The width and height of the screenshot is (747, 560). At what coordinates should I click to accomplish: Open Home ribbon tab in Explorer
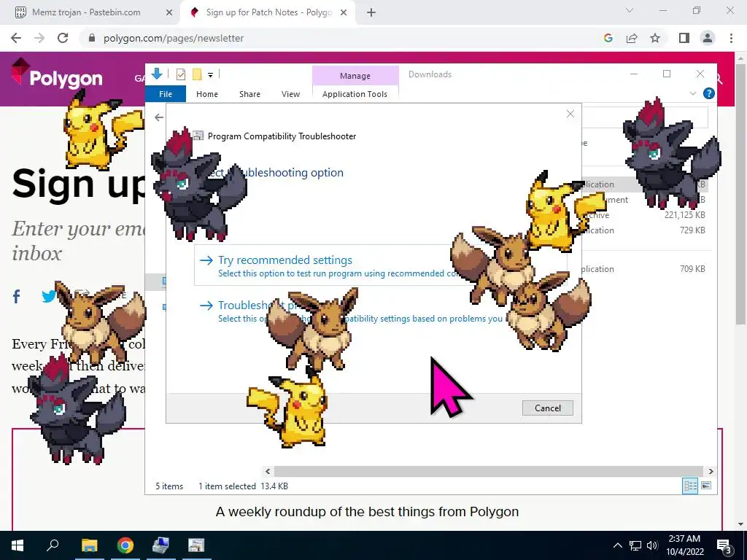206,94
